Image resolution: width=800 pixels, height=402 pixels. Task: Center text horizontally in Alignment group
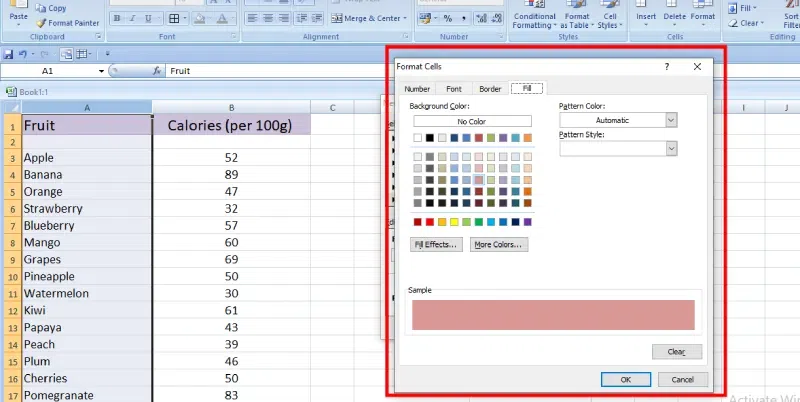268,18
